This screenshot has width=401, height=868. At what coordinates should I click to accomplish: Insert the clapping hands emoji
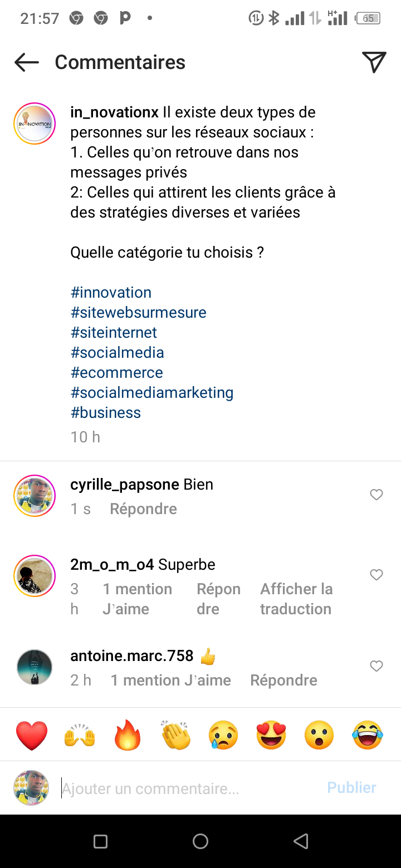(175, 734)
